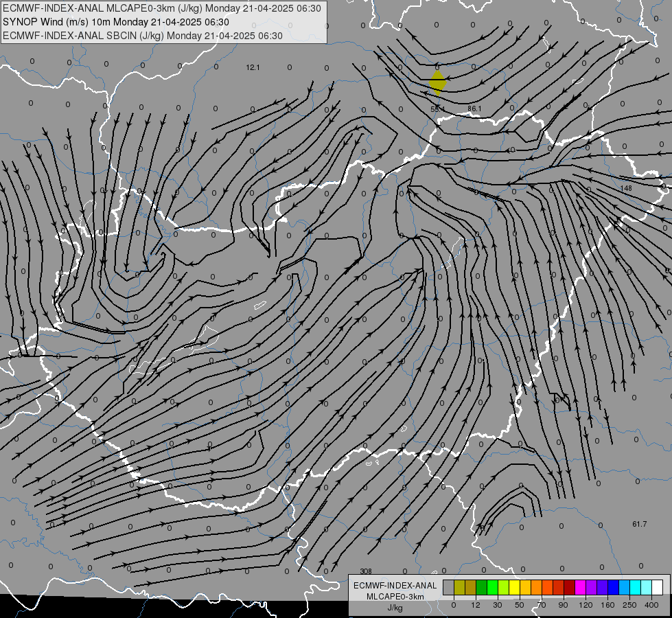672x618 pixels.
Task: Click the legend scale label 90
Action: coord(563,605)
